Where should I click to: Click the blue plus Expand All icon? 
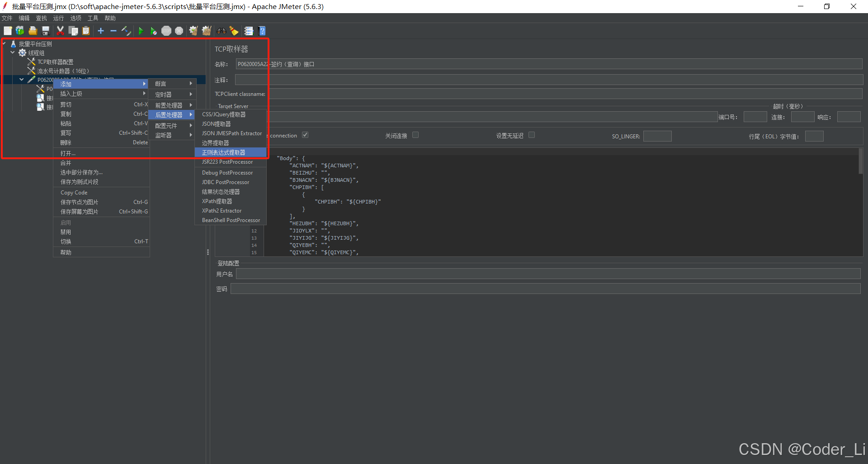tap(101, 31)
